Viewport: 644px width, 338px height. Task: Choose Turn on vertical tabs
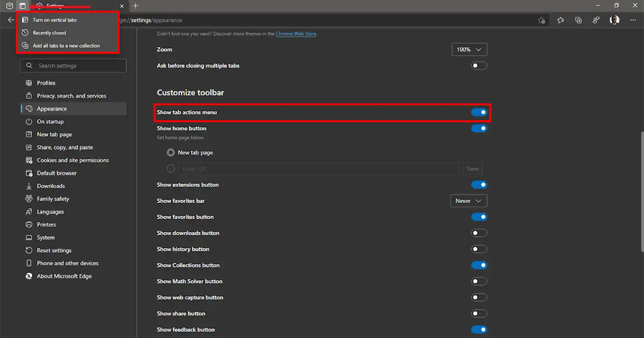tap(54, 19)
